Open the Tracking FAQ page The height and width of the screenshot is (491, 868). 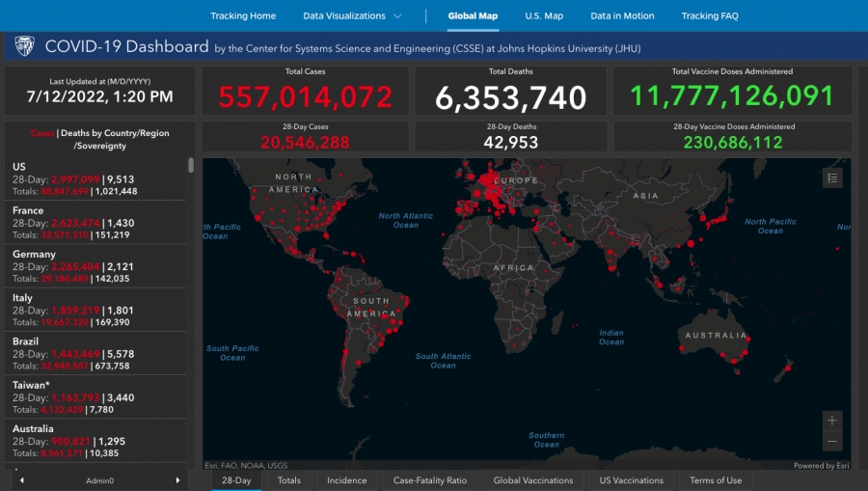[x=710, y=16]
